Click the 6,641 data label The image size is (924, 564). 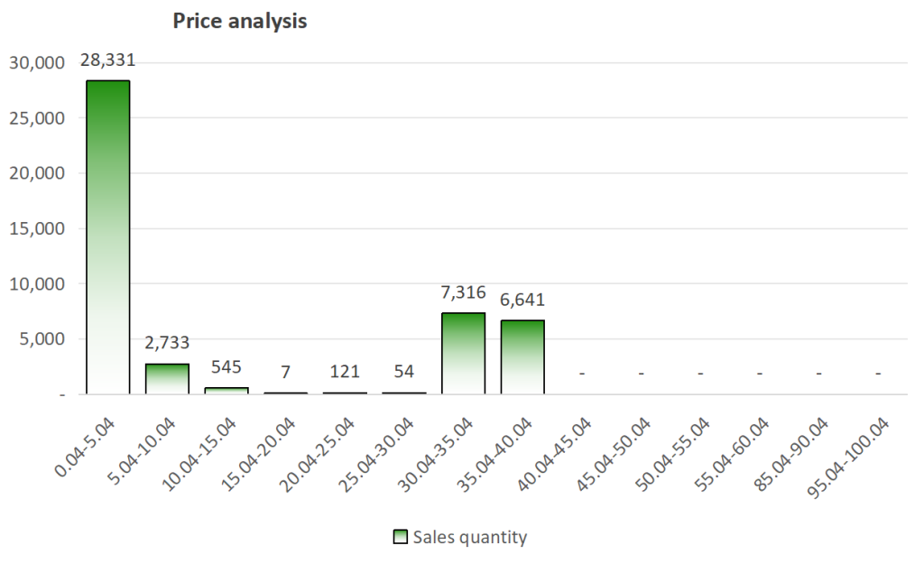[522, 300]
